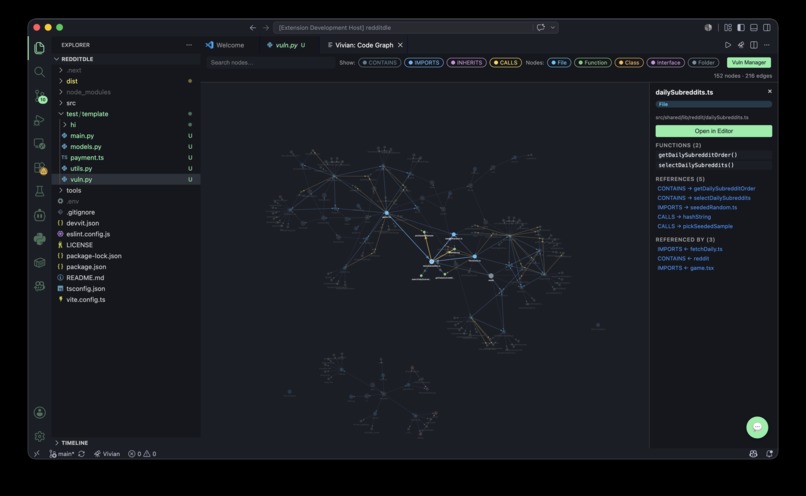This screenshot has height=496, width=806.
Task: Click the Copilot status icon in status bar
Action: [x=753, y=453]
